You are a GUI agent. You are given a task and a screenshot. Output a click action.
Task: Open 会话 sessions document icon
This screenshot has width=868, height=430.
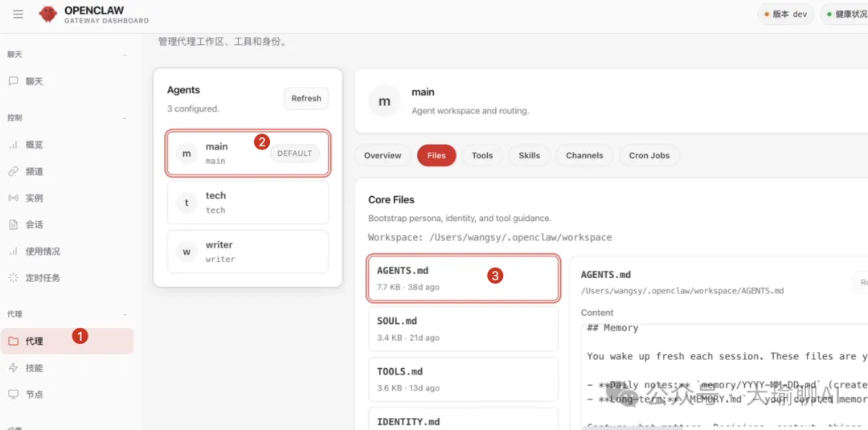coord(13,224)
